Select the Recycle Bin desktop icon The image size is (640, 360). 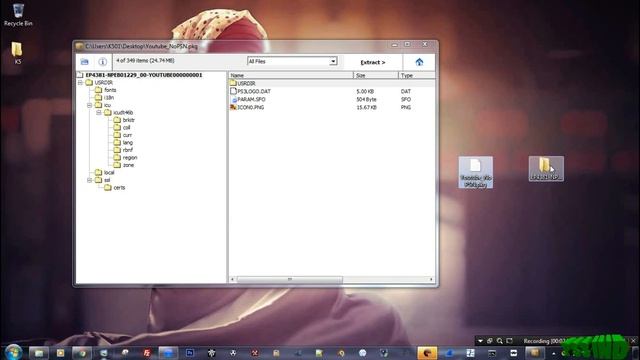pyautogui.click(x=18, y=15)
